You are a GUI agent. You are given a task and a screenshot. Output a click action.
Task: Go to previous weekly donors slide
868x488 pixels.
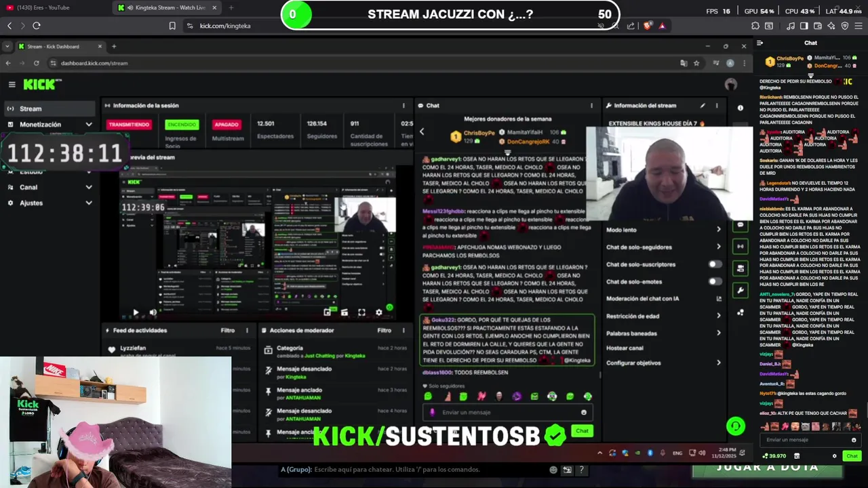pos(422,131)
